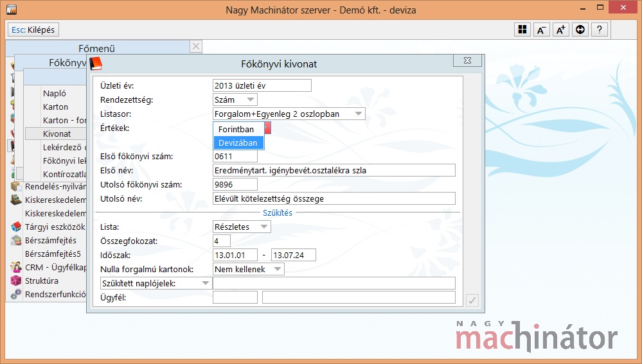Click the Rendszerfunkciók gears icon
This screenshot has height=364, width=642.
pyautogui.click(x=16, y=294)
